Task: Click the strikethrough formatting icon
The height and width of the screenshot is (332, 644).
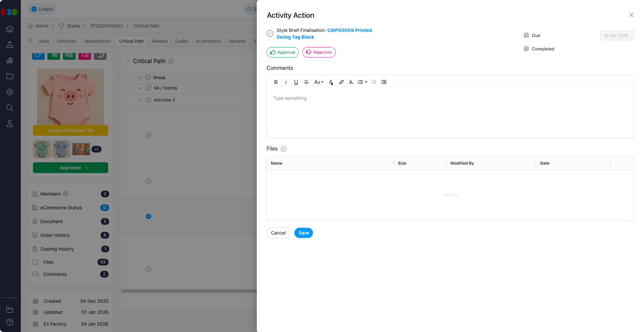Action: 306,82
